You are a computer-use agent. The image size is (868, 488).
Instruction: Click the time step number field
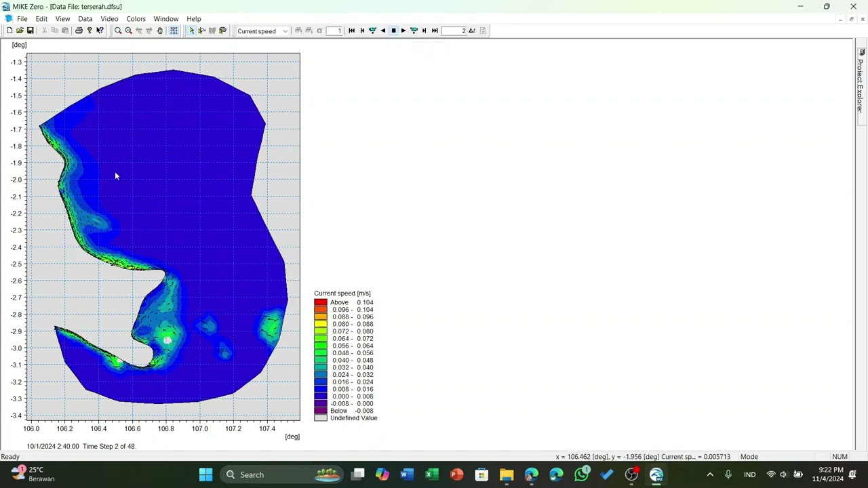point(454,30)
